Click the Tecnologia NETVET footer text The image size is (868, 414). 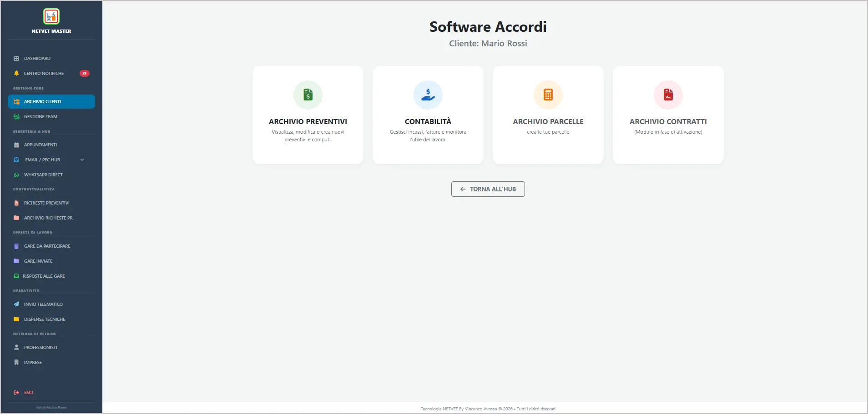click(x=488, y=409)
